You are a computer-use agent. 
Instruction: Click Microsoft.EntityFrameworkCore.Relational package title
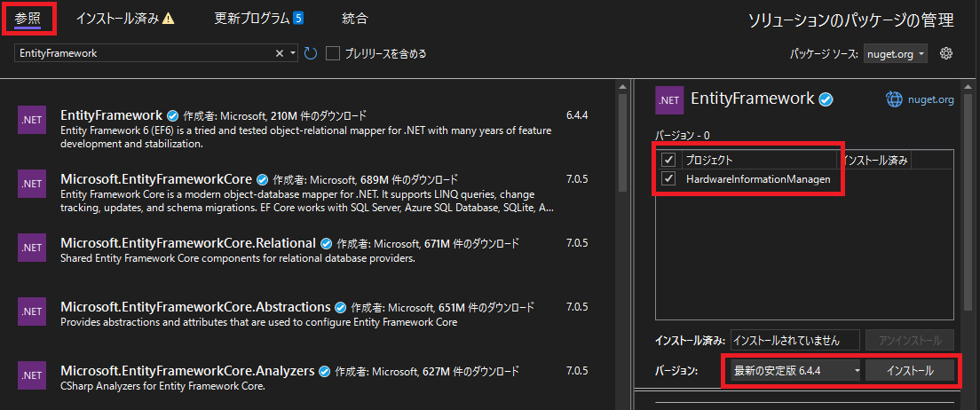[x=188, y=243]
